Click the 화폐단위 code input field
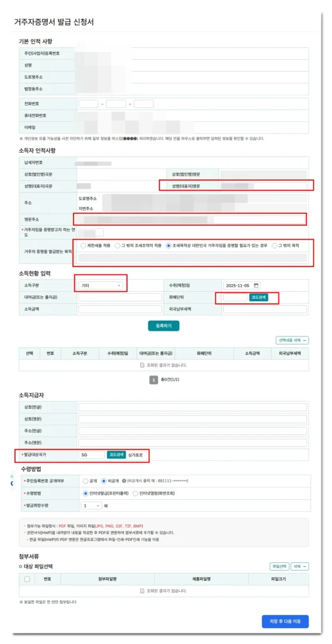 click(235, 297)
